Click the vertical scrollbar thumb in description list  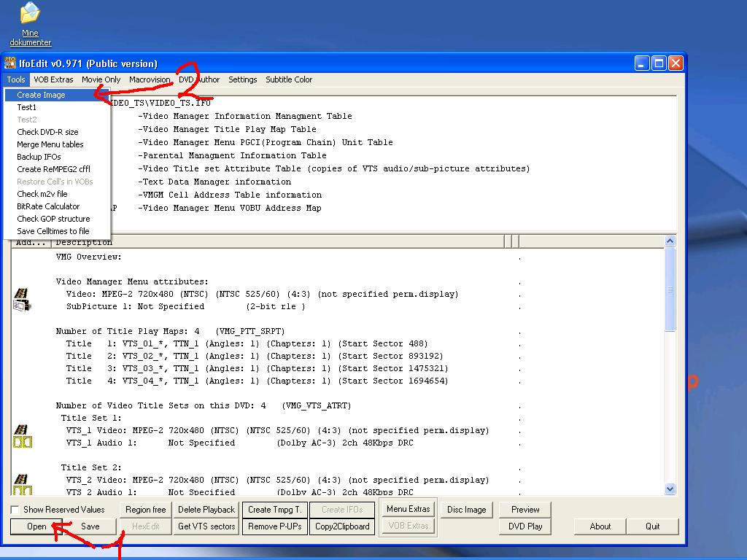click(670, 289)
